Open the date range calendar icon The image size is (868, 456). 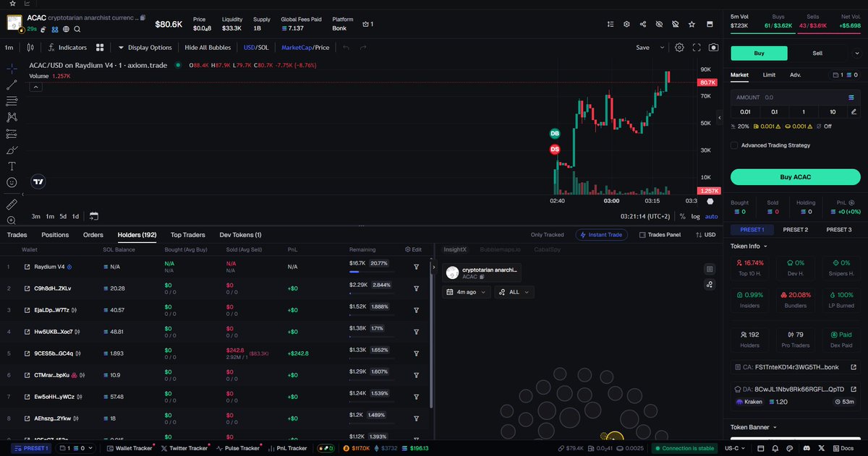click(x=94, y=216)
